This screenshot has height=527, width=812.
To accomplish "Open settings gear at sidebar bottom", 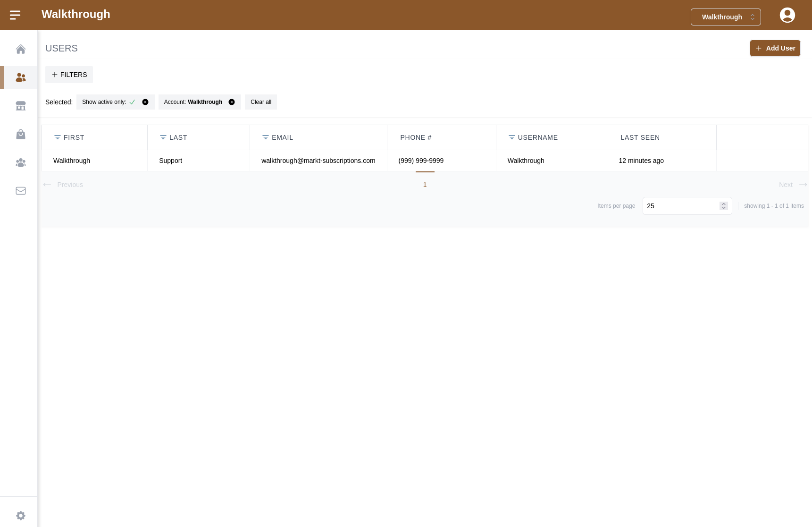I will pyautogui.click(x=20, y=515).
